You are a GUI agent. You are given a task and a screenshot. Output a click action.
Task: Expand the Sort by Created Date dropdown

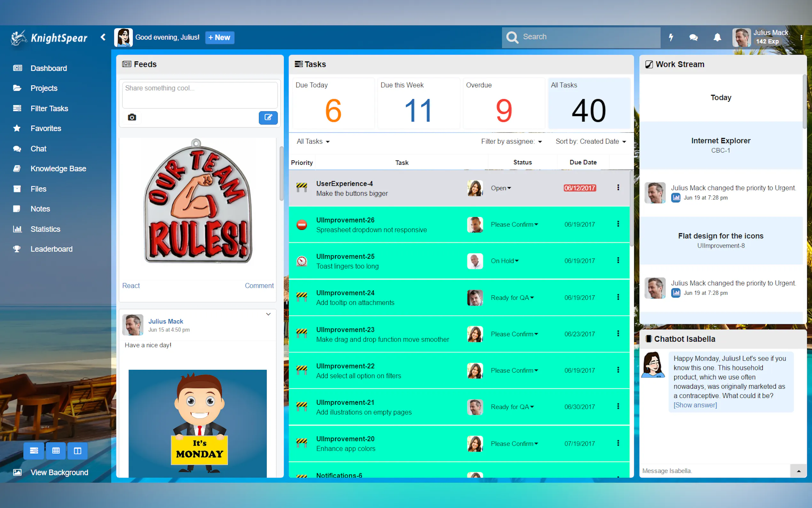tap(590, 141)
